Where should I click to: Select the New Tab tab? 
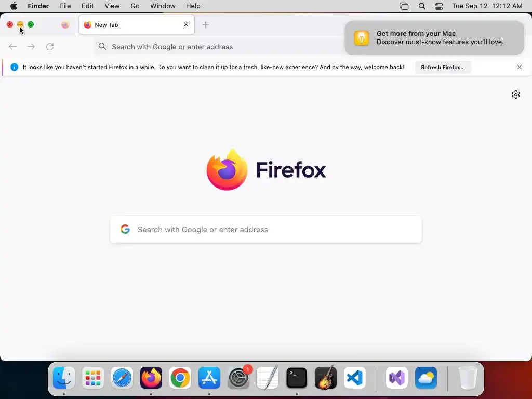pyautogui.click(x=137, y=25)
